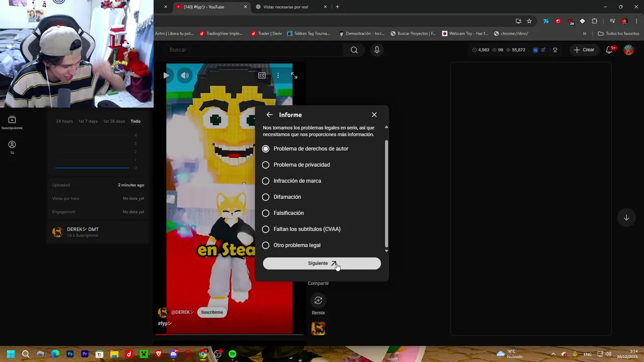Switch stats to 1st 28 days tab

[x=114, y=121]
